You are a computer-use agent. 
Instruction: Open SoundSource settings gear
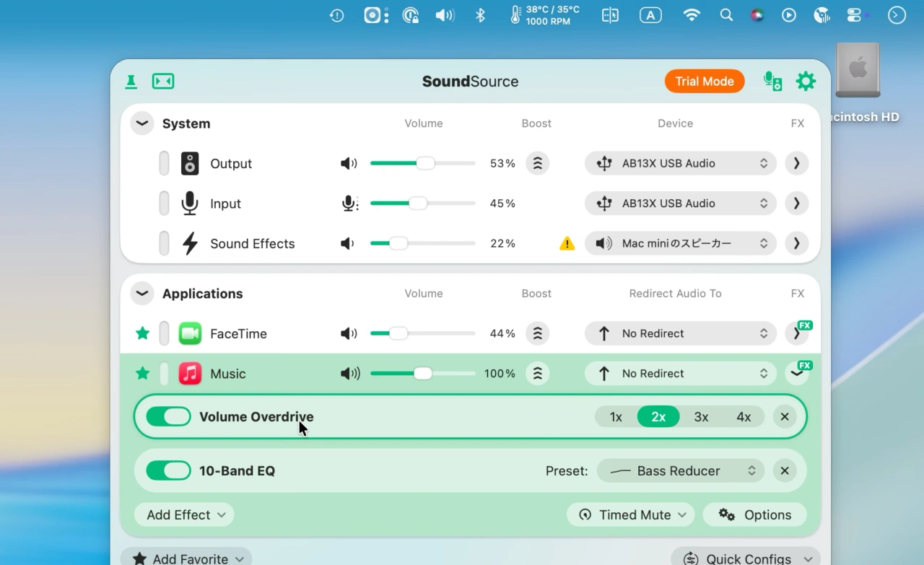[806, 82]
